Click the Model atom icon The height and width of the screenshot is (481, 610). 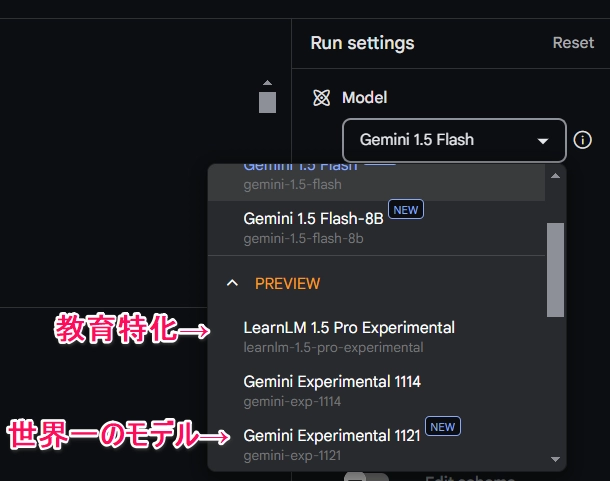pyautogui.click(x=321, y=98)
